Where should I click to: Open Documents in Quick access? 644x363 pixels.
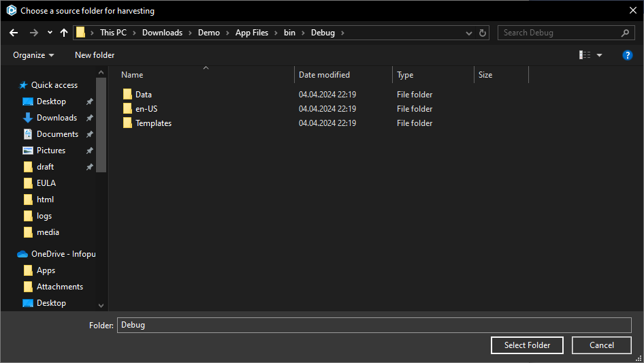[57, 134]
